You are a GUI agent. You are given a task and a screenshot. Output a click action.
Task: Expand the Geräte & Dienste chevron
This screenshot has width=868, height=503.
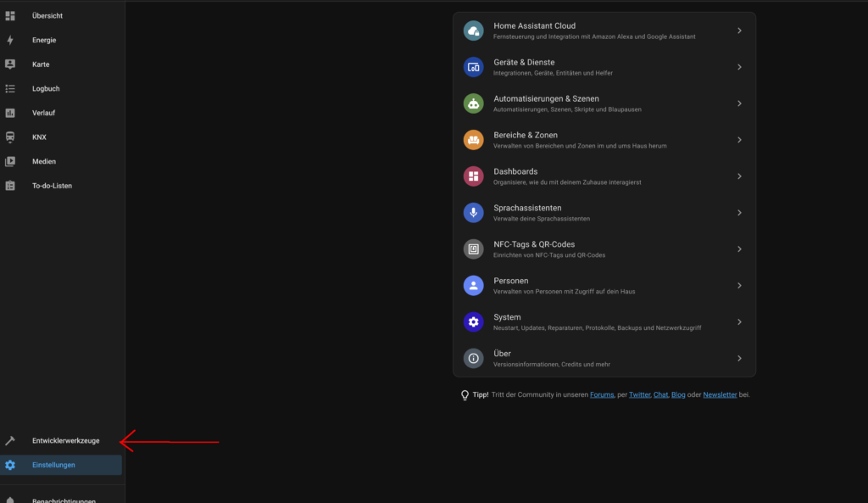(x=739, y=67)
